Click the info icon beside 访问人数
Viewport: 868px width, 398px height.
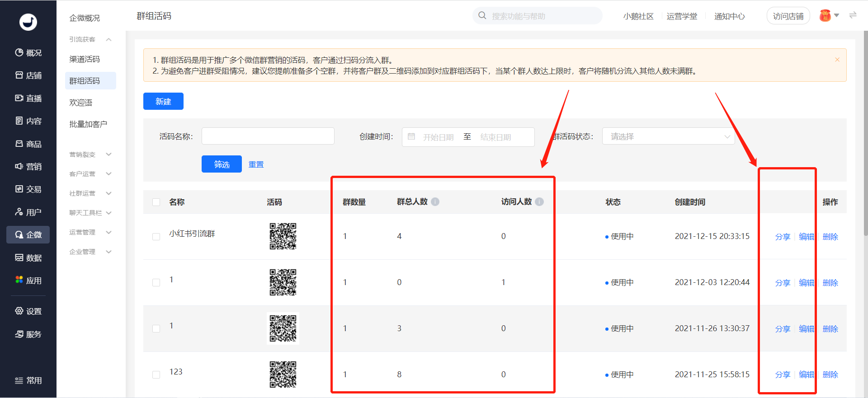(539, 201)
